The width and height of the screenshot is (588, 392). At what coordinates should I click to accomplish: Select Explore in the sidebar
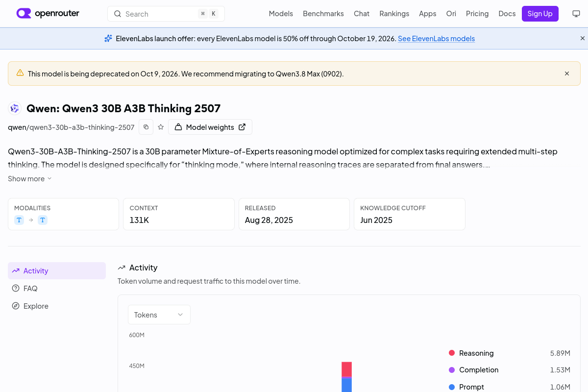pyautogui.click(x=57, y=306)
